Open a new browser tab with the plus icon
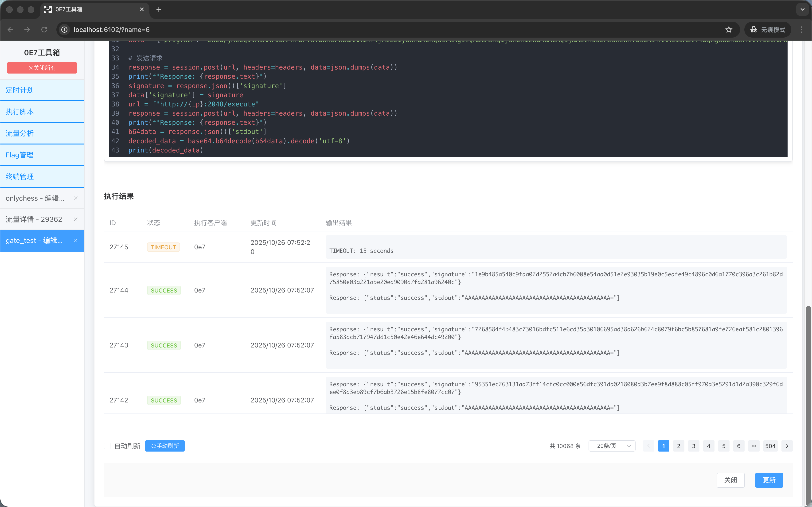The width and height of the screenshot is (812, 507). (159, 9)
